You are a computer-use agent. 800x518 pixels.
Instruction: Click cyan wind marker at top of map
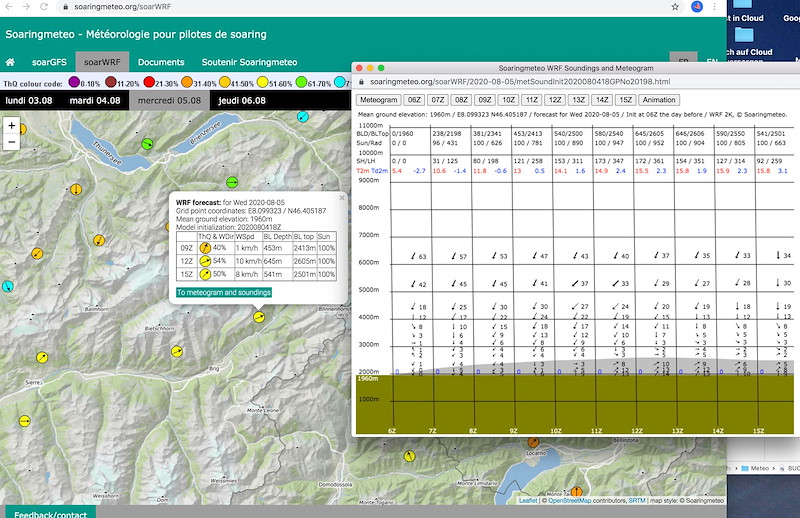[x=303, y=116]
